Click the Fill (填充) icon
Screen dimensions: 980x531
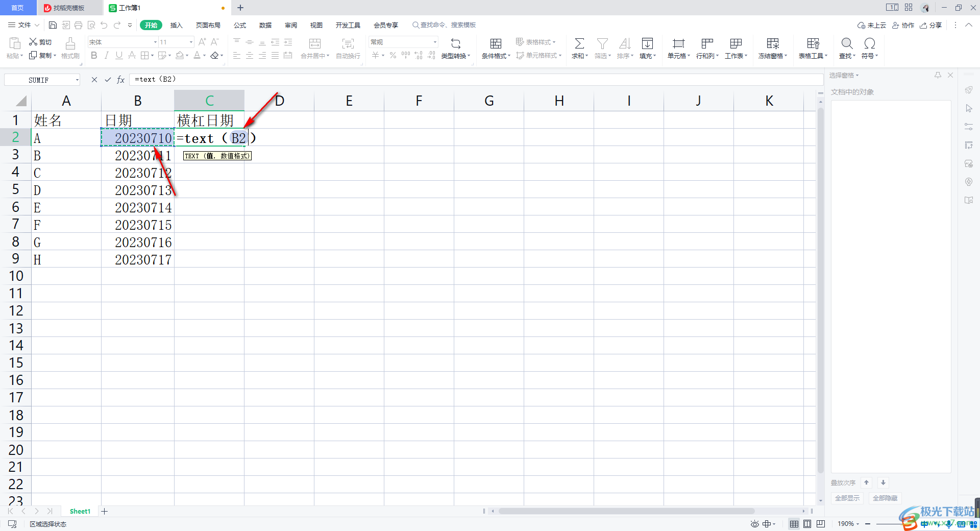647,43
